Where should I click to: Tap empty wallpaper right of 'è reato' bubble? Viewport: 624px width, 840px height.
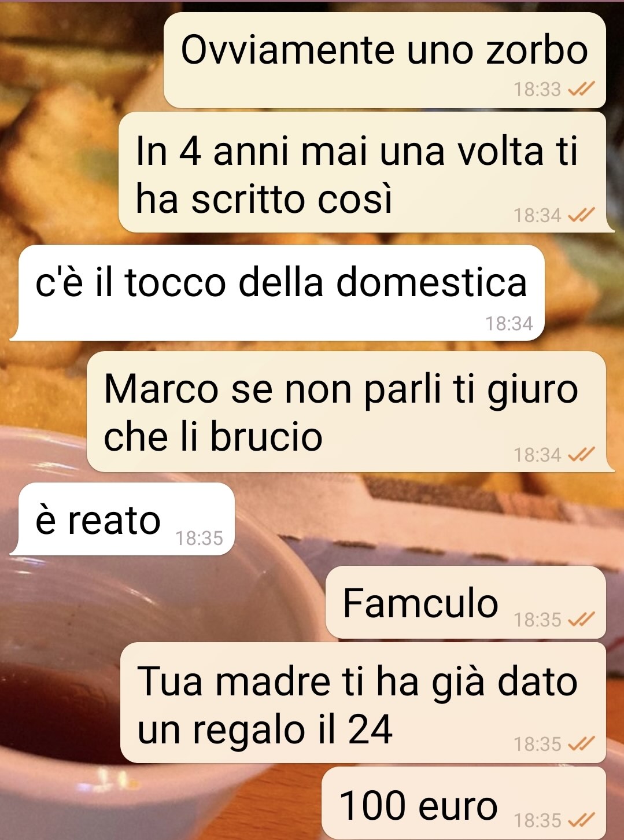[x=428, y=519]
